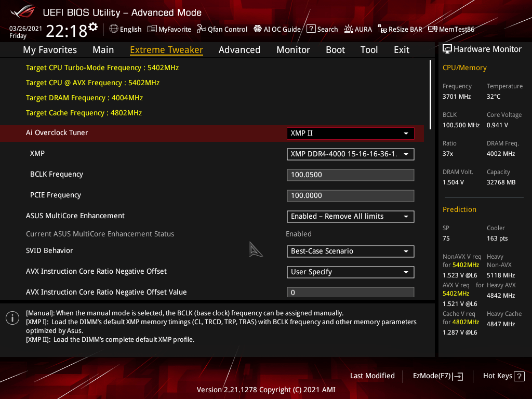Click the info circle icon
532x399 pixels.
[x=12, y=318]
